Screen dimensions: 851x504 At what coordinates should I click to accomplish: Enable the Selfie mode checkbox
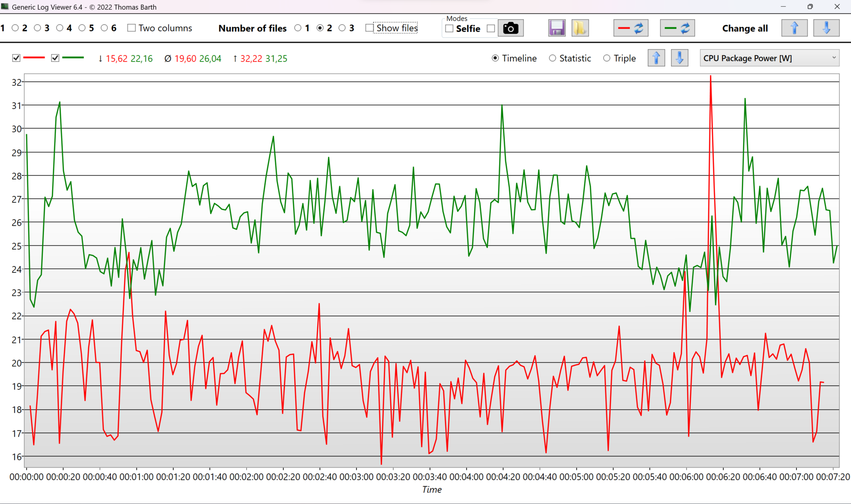pyautogui.click(x=449, y=28)
